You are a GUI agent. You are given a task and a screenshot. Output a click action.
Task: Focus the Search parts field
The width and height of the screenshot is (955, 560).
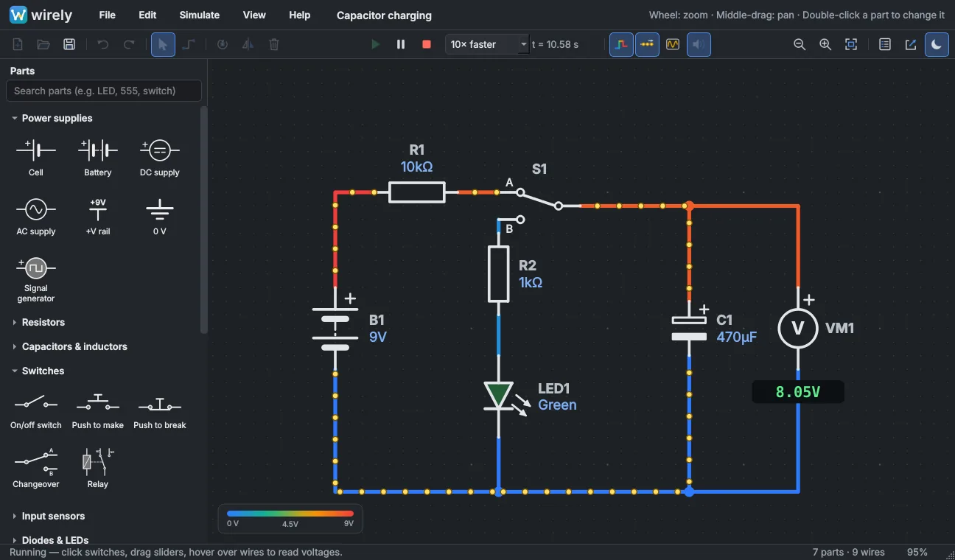[104, 91]
